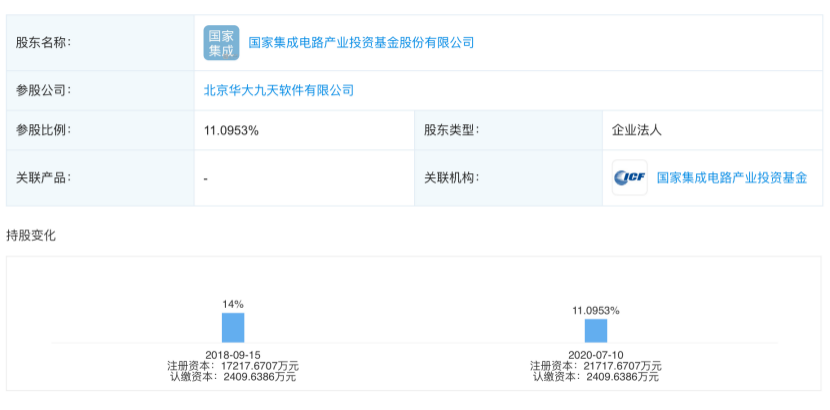
Task: Click the 参股公司 label cell
Action: [100, 90]
